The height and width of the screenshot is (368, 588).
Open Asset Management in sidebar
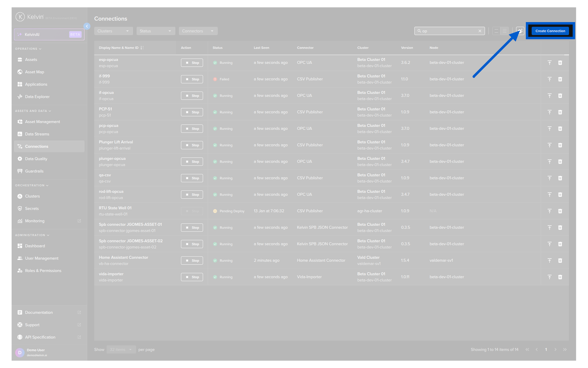[42, 122]
